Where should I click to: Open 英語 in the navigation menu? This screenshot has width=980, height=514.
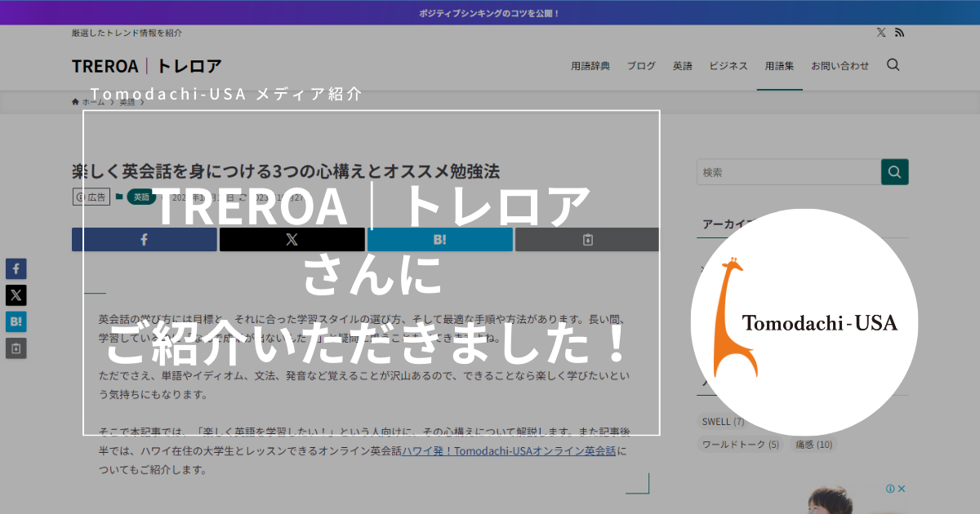coord(683,66)
